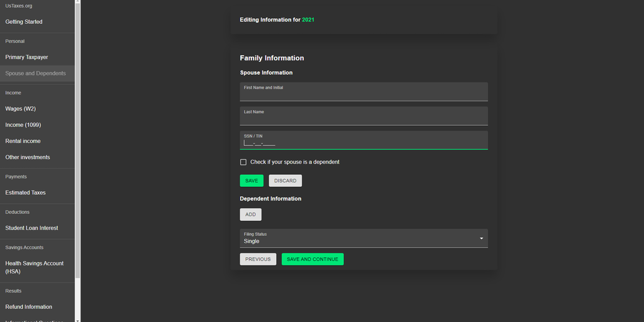
Task: Add a new dependent
Action: [250, 214]
